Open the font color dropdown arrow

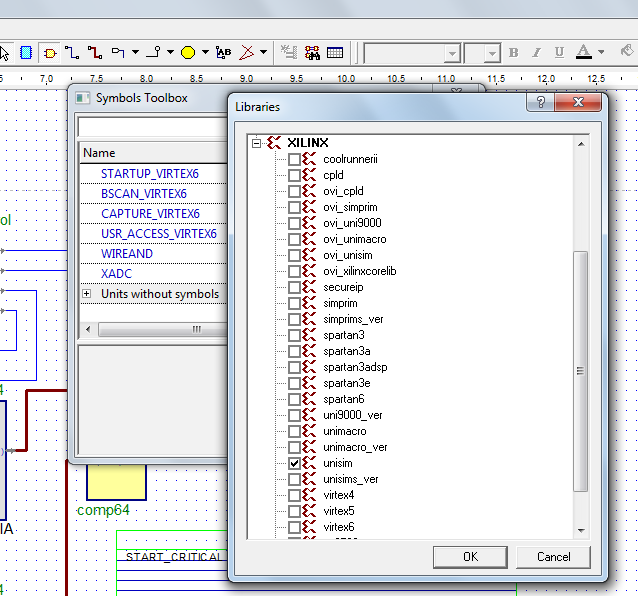[x=601, y=52]
